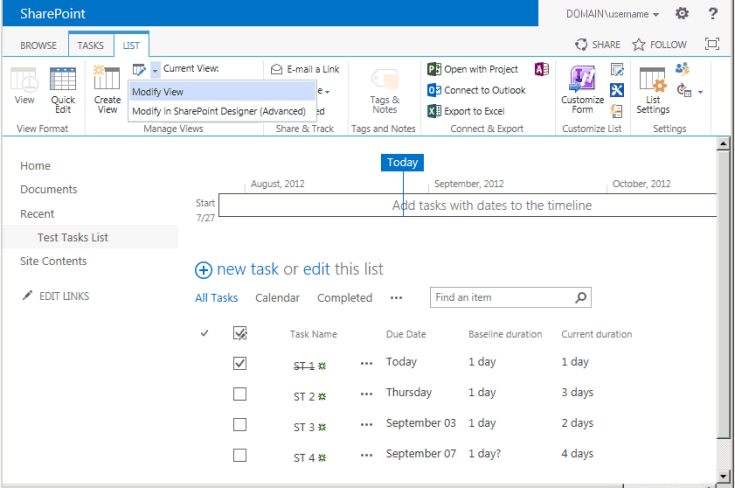Screen dimensions: 735x488
Task: Check the checkbox for ST 3
Action: pyautogui.click(x=240, y=424)
